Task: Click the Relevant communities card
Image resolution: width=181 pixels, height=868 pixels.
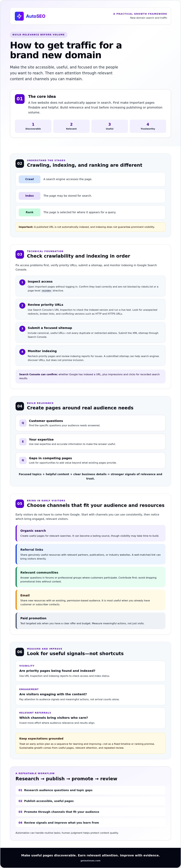Action: (x=91, y=577)
